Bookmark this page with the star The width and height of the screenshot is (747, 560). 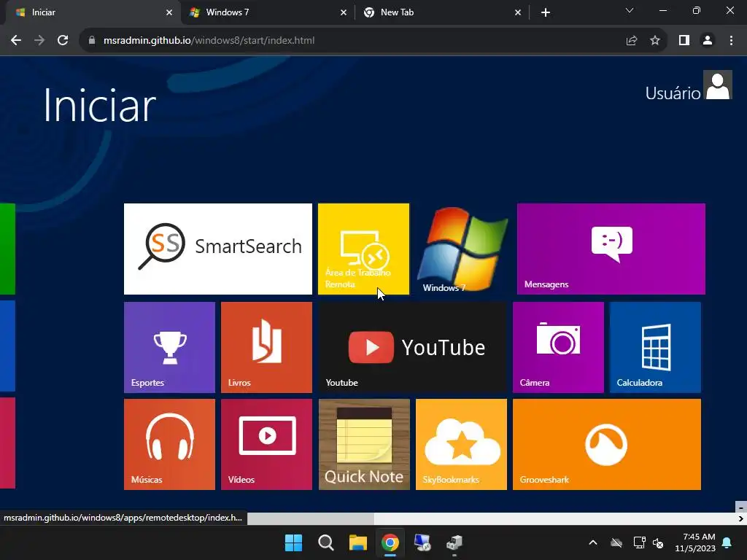pos(655,41)
